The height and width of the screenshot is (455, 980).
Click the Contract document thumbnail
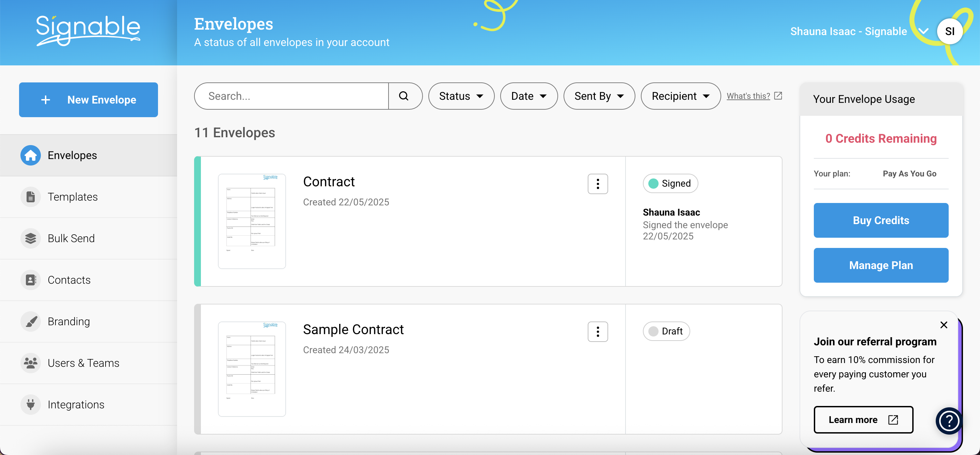(x=251, y=221)
